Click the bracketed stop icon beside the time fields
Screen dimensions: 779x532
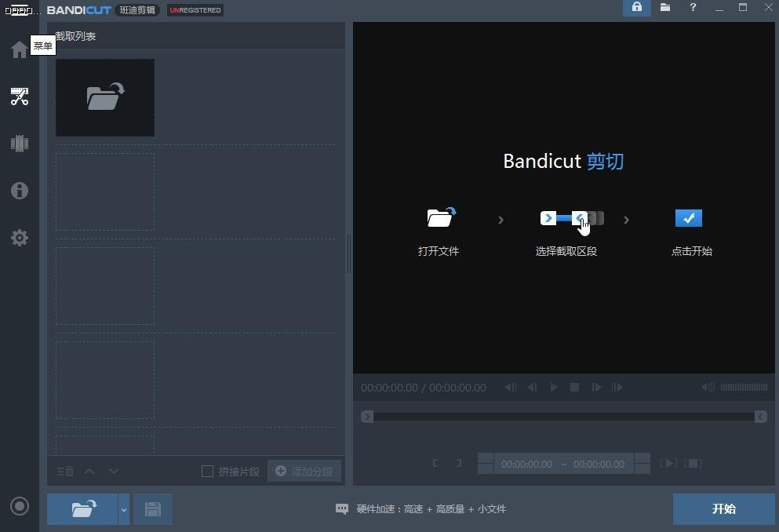[x=693, y=464]
